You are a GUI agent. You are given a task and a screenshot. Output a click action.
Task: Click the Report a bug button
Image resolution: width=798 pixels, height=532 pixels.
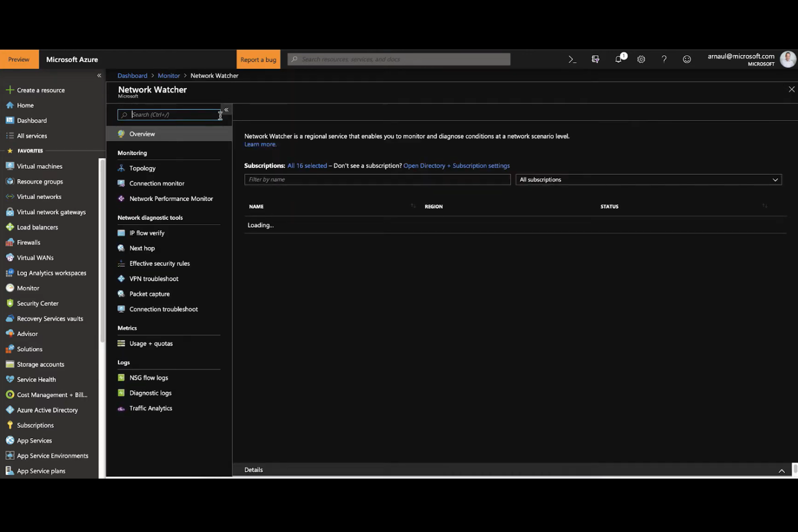click(x=258, y=59)
